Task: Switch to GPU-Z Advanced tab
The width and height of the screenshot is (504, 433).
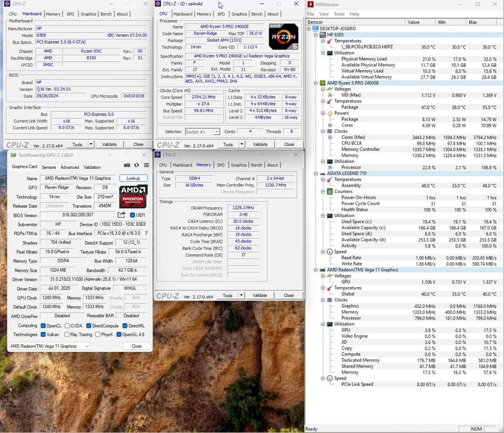Action: pos(70,167)
